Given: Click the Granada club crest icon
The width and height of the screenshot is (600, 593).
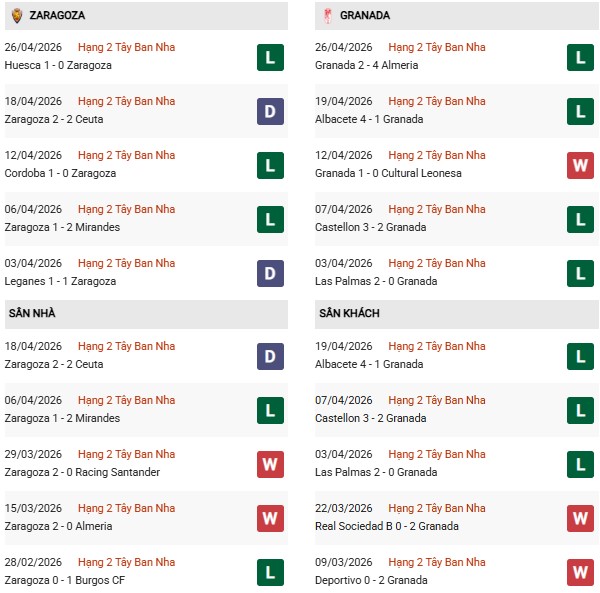Looking at the screenshot, I should point(327,15).
